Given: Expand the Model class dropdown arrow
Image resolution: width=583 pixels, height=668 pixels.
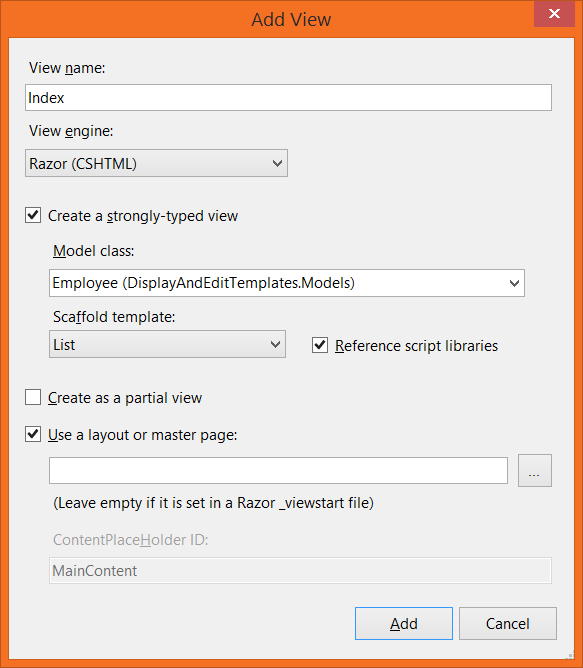Looking at the screenshot, I should click(514, 283).
